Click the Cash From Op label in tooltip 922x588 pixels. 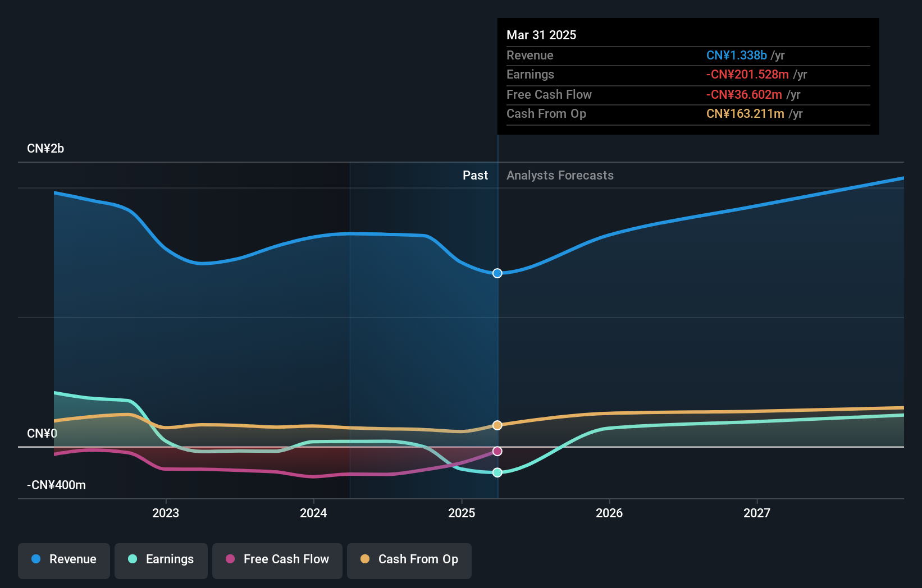click(x=546, y=114)
